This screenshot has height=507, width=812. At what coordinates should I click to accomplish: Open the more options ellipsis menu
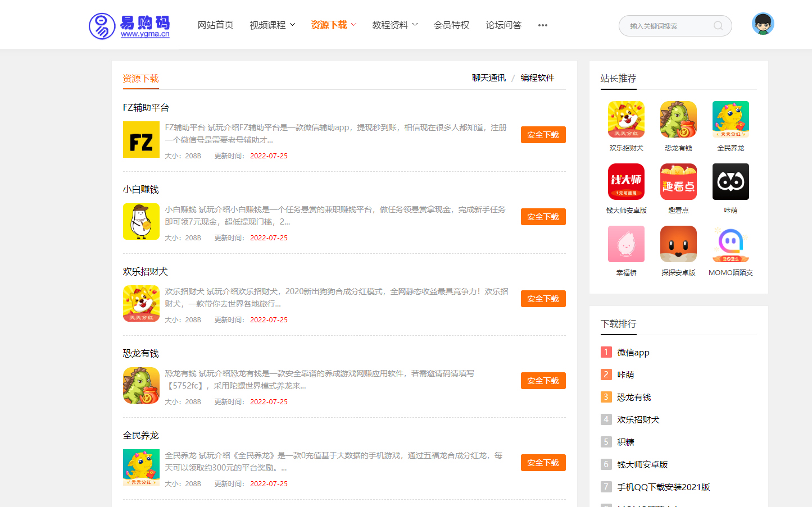pos(542,25)
